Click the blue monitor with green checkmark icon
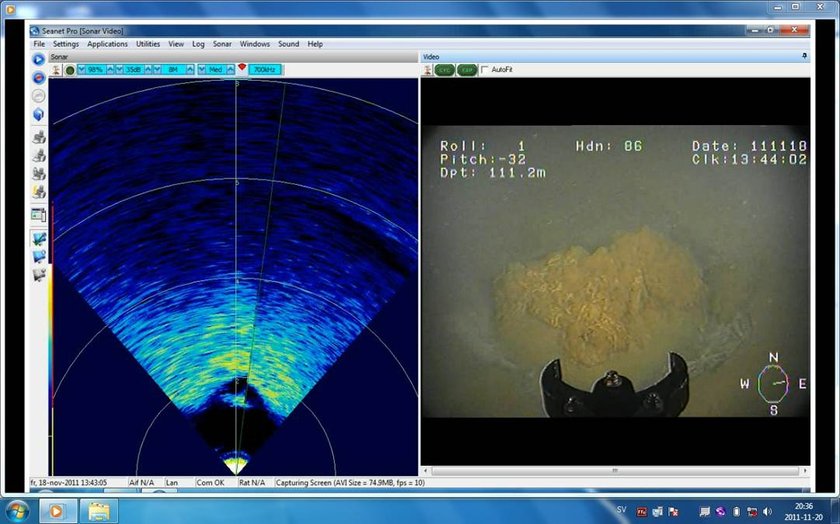This screenshot has width=840, height=524. pyautogui.click(x=39, y=238)
